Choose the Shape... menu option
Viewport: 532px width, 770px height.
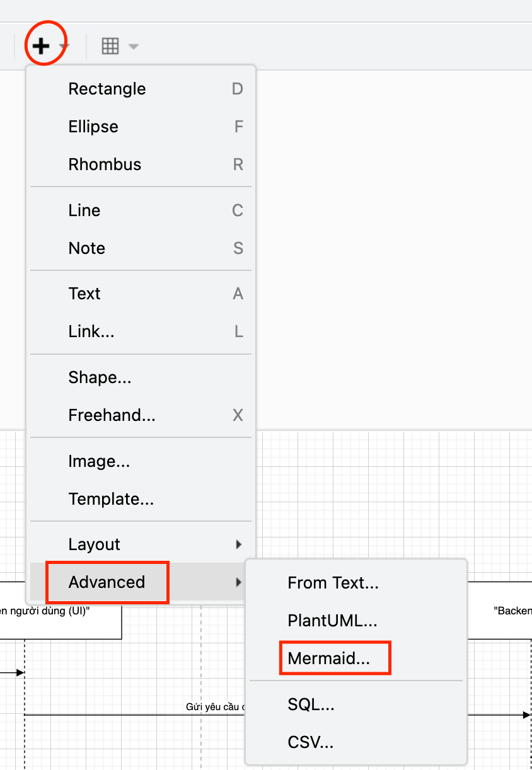tap(100, 377)
